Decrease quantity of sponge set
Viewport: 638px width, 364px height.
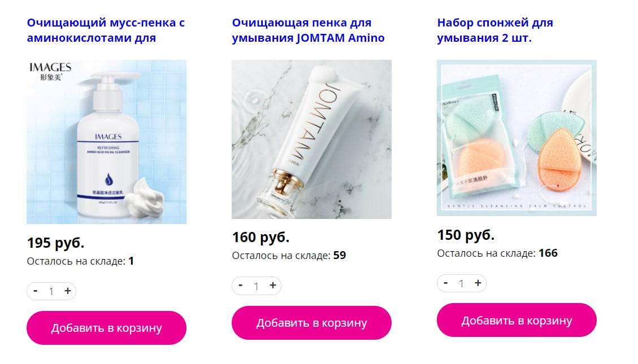[x=445, y=283]
